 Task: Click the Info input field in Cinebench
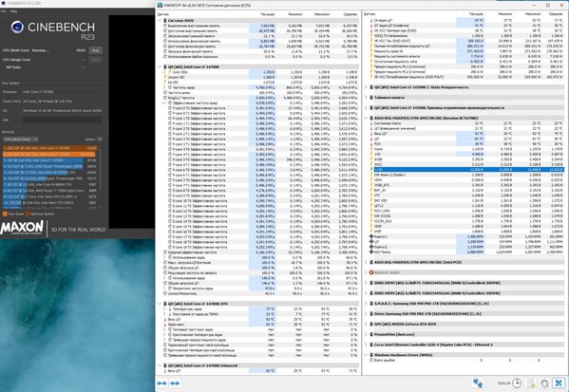point(62,120)
